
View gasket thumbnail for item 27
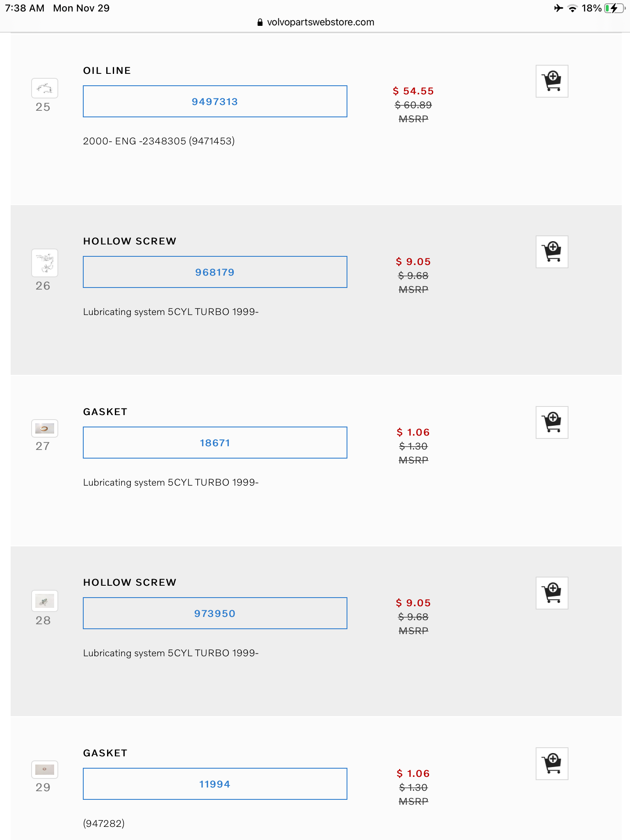pyautogui.click(x=45, y=429)
